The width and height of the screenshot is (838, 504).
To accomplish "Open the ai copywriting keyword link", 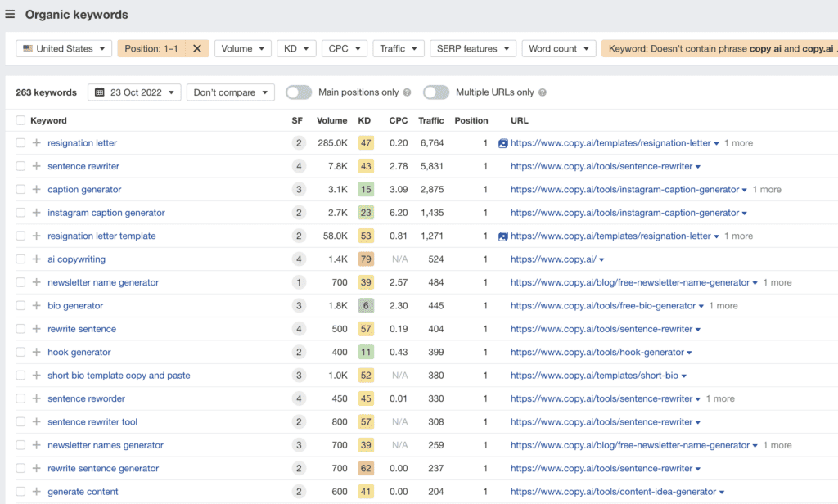I will (76, 259).
